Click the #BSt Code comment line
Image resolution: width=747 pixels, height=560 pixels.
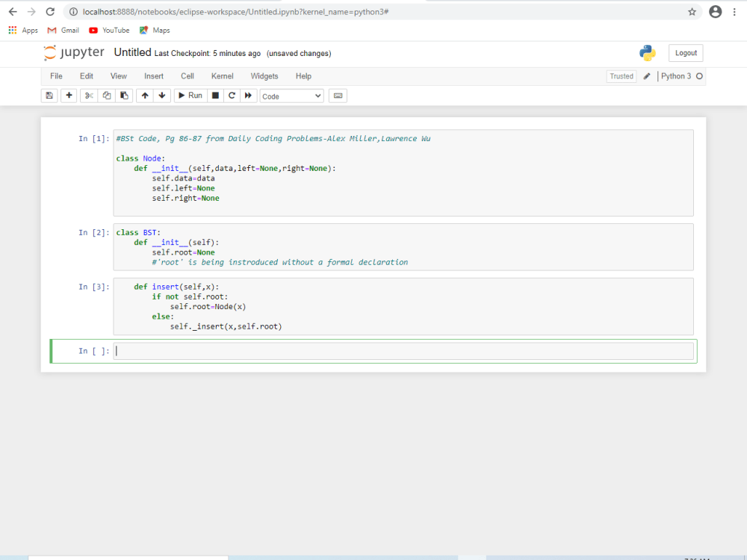(273, 139)
